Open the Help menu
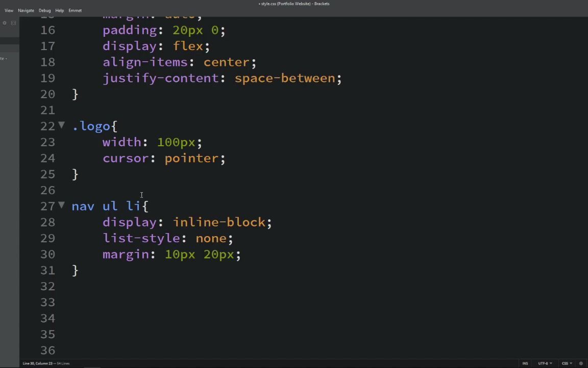588x368 pixels. [x=59, y=10]
